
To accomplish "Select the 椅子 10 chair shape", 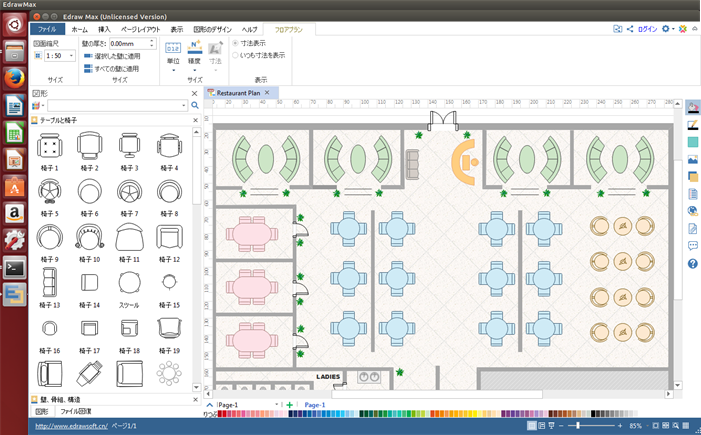I will [x=89, y=237].
